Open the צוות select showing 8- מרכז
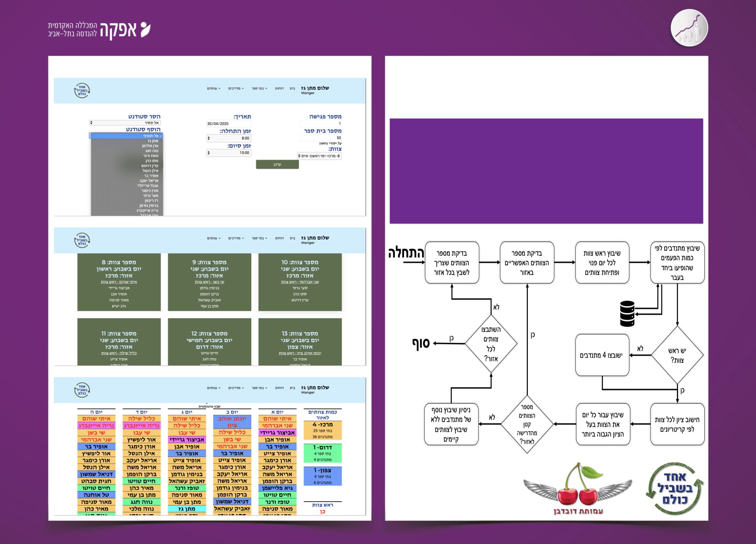Viewport: 756px width, 544px height. coord(319,156)
